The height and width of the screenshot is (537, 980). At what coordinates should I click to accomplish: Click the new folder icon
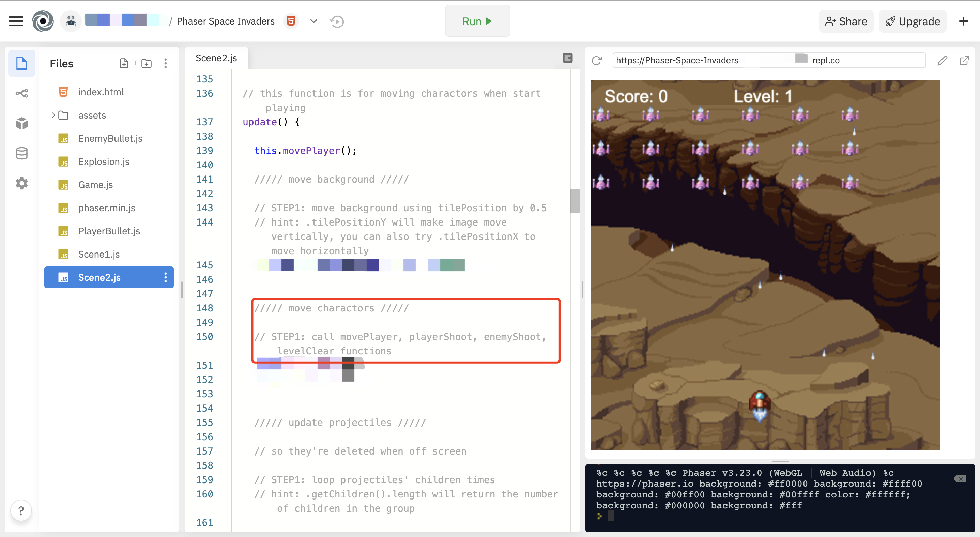pos(147,63)
